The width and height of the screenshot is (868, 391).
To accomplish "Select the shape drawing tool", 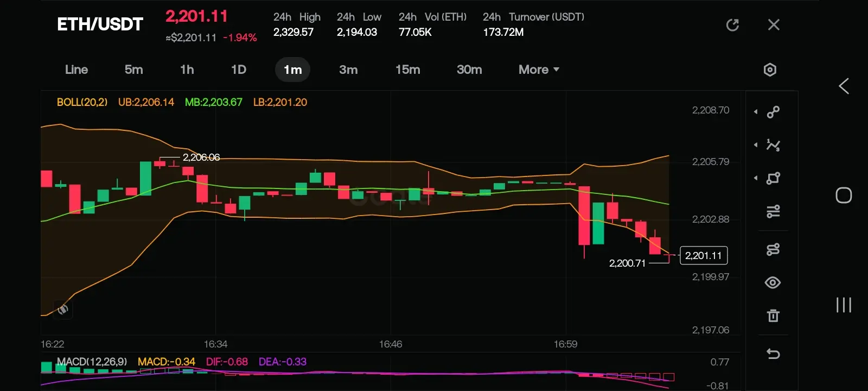I will pos(773,178).
